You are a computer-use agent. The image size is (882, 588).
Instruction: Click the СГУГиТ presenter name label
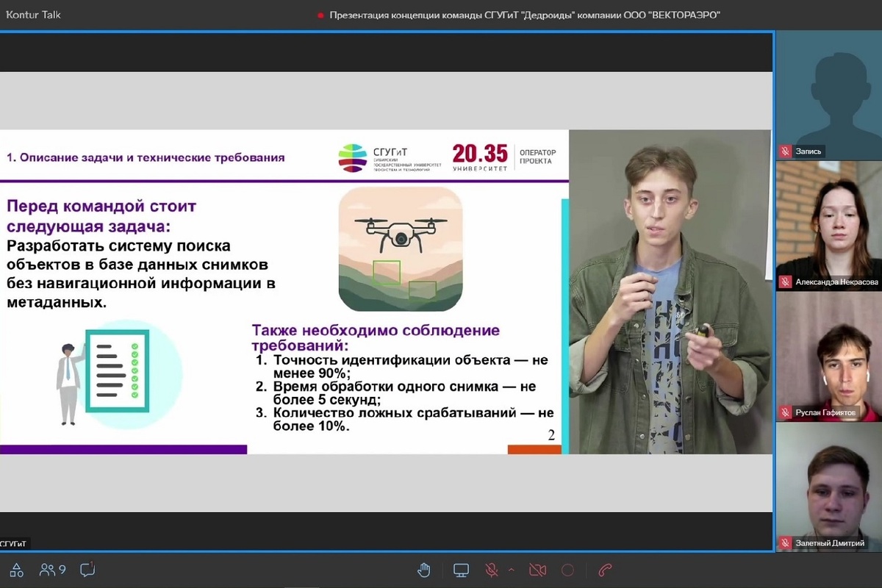(14, 544)
